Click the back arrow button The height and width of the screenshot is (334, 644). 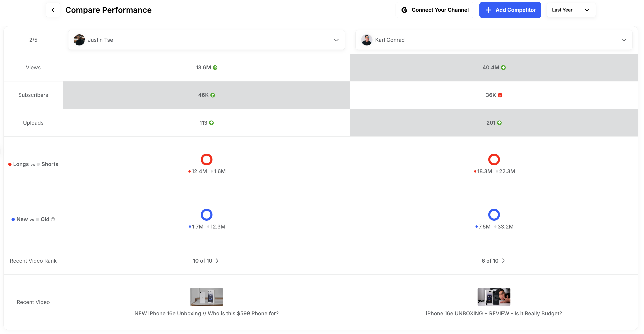click(53, 10)
